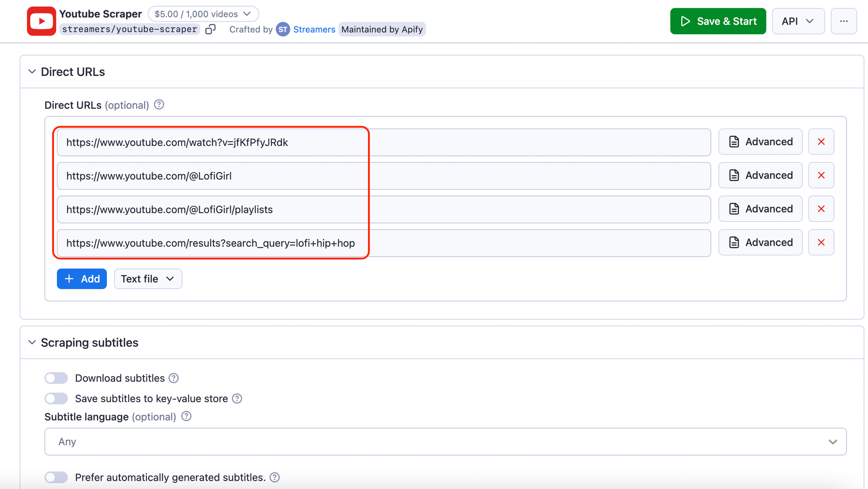Turn on Save subtitles to key-value store
This screenshot has height=489, width=868.
pyautogui.click(x=56, y=398)
